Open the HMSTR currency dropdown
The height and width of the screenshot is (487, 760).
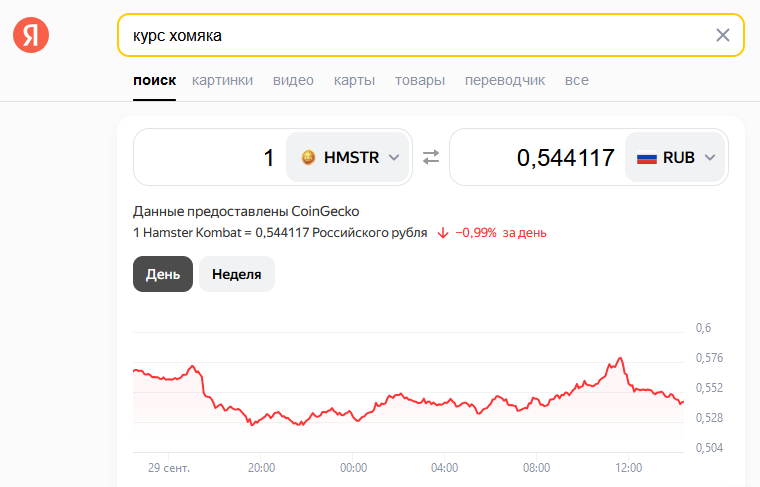348,157
